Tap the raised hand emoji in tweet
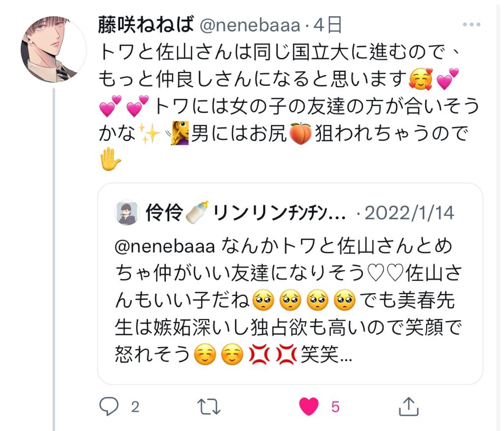Screen dimensions: 504x431 coord(110,159)
